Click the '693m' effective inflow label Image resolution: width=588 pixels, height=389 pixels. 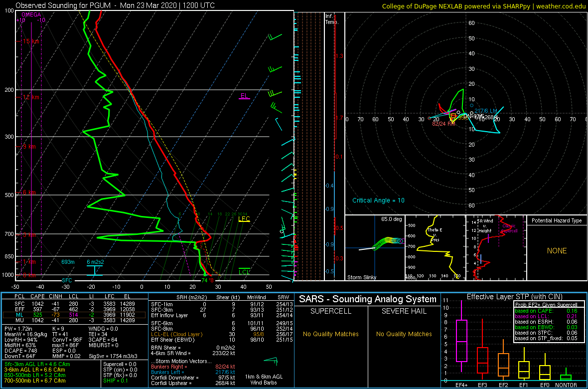[68, 261]
